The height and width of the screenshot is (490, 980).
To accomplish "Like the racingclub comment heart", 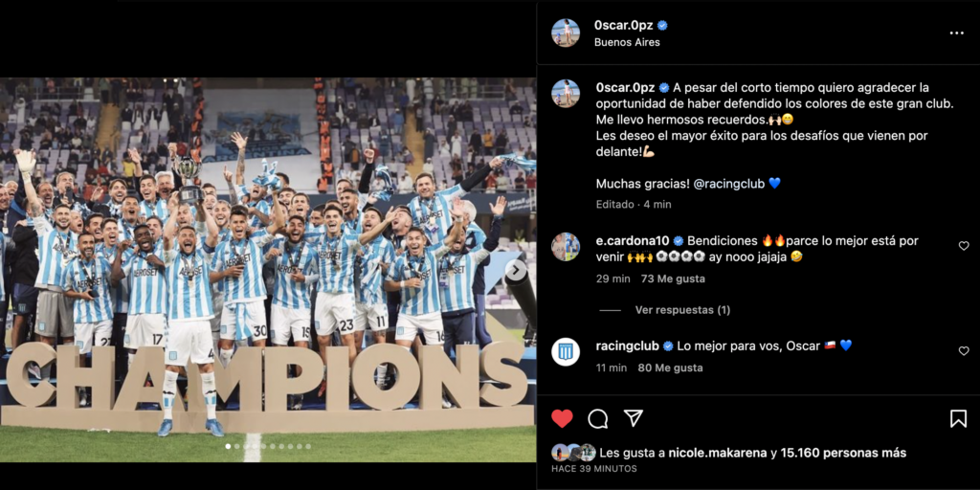I will click(964, 351).
